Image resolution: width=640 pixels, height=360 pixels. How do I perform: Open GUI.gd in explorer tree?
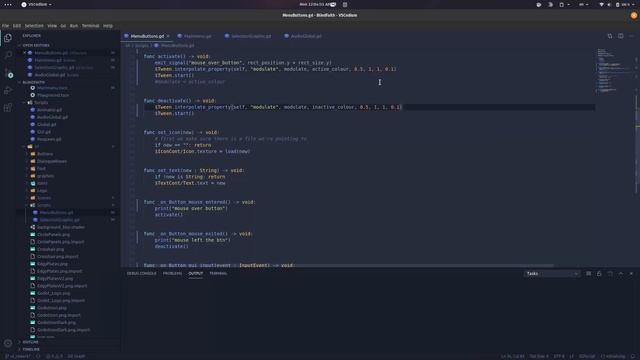point(44,132)
